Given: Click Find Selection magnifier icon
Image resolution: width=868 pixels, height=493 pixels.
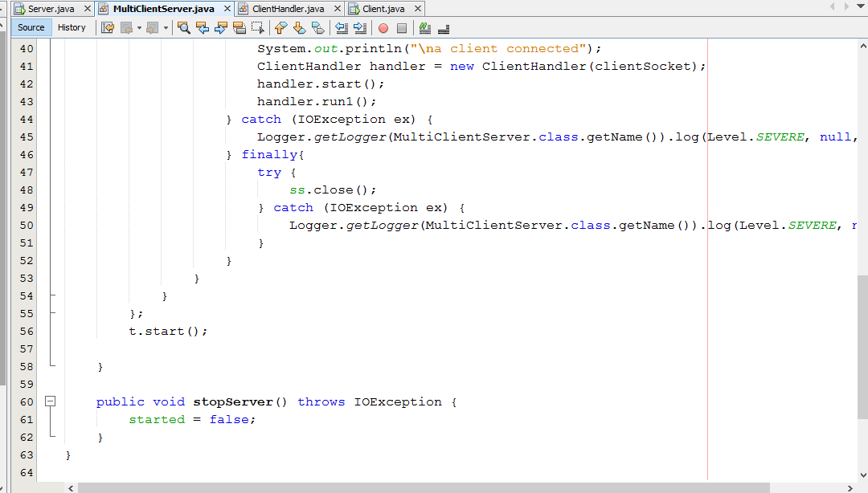Looking at the screenshot, I should (184, 28).
